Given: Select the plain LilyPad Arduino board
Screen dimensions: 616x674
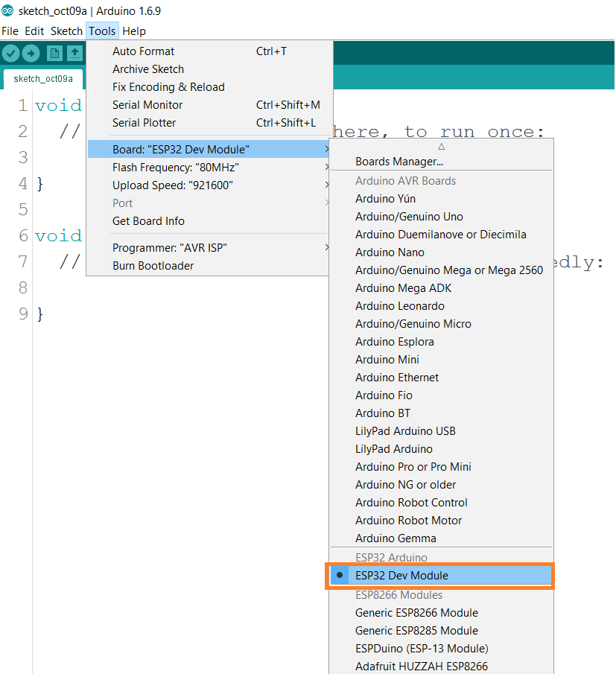Looking at the screenshot, I should pos(442,449).
